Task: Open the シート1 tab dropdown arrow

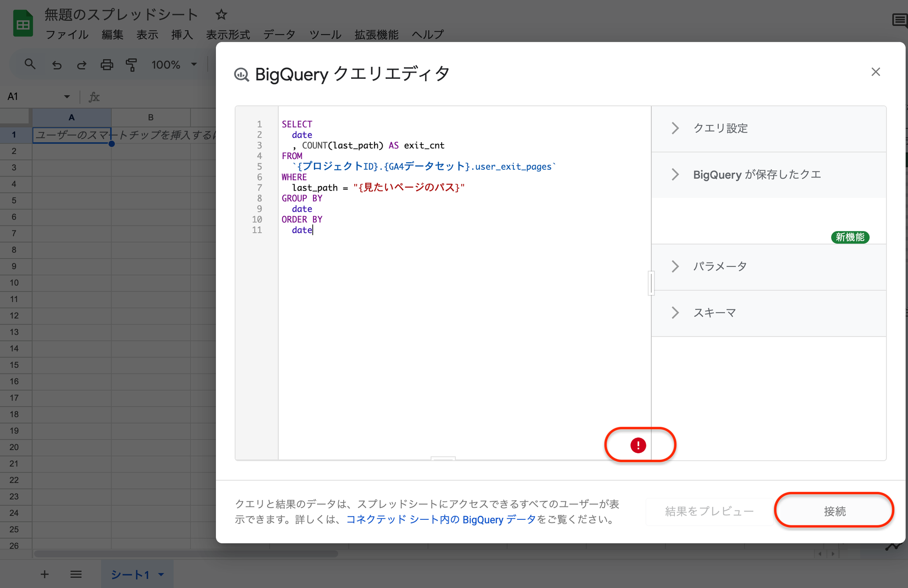Action: (161, 575)
